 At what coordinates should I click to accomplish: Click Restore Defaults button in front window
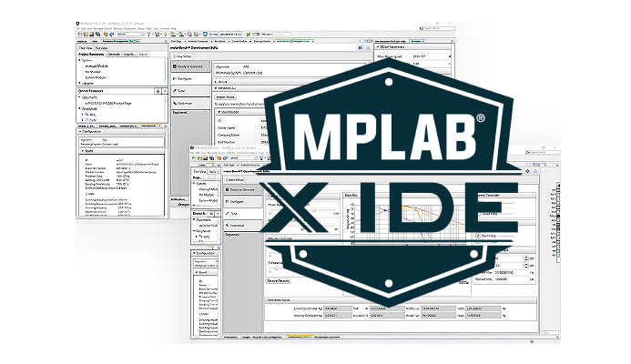pos(278,281)
